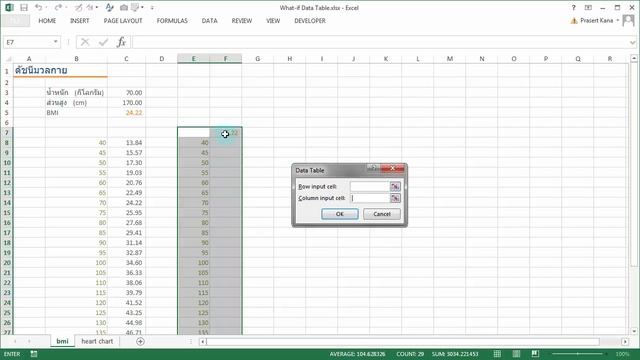This screenshot has height=360, width=640.
Task: Close the Data Table dialog with red X
Action: coord(392,168)
